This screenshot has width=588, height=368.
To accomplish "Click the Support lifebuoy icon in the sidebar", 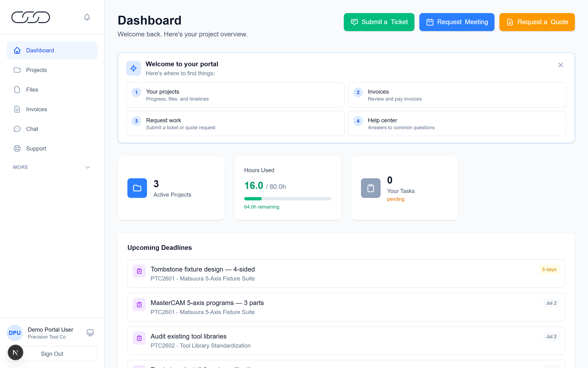I will click(17, 148).
